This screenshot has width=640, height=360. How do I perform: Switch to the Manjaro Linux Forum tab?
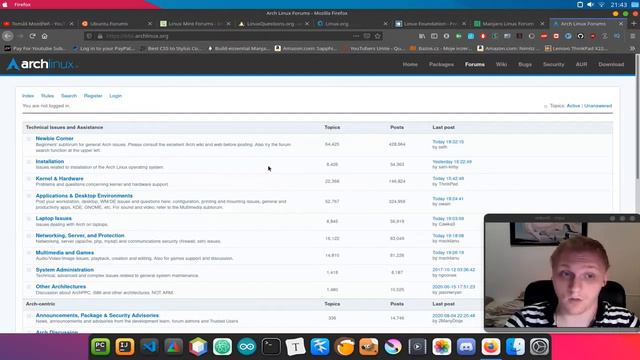(509, 24)
